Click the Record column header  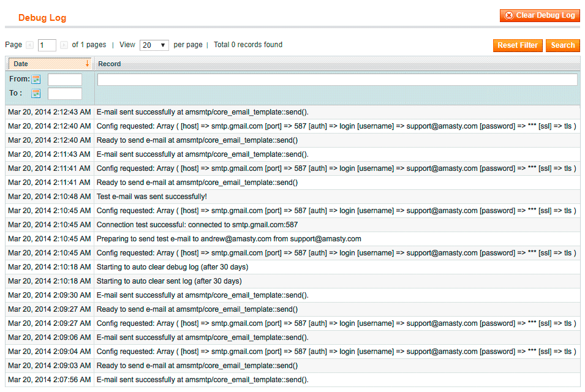click(x=110, y=64)
